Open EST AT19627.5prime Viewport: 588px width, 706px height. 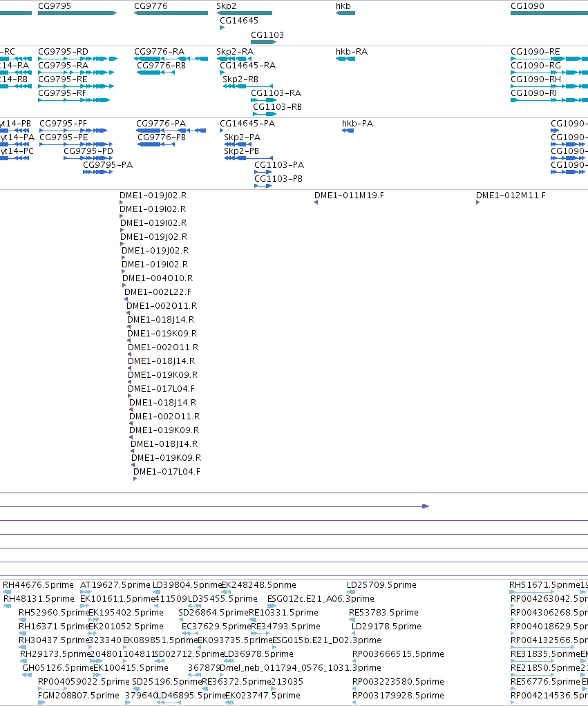tap(115, 585)
